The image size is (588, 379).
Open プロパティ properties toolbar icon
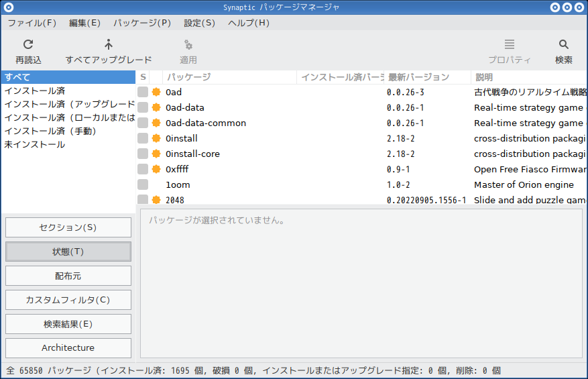pos(510,45)
